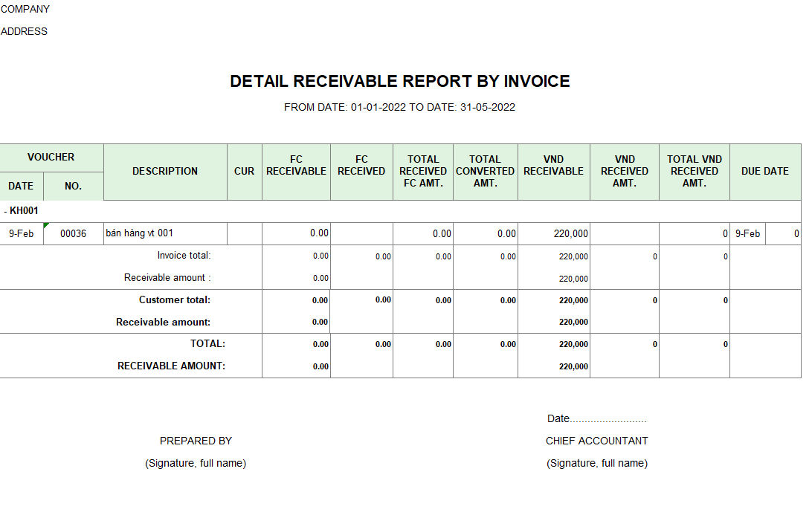The image size is (812, 515).
Task: Click the DUE DATE column header
Action: 765,172
